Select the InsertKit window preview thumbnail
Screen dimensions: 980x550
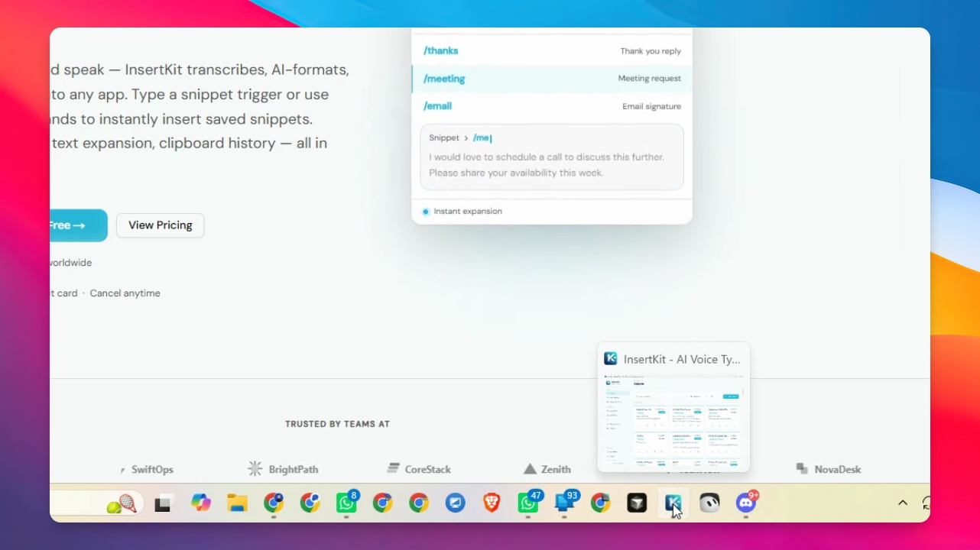click(x=673, y=419)
